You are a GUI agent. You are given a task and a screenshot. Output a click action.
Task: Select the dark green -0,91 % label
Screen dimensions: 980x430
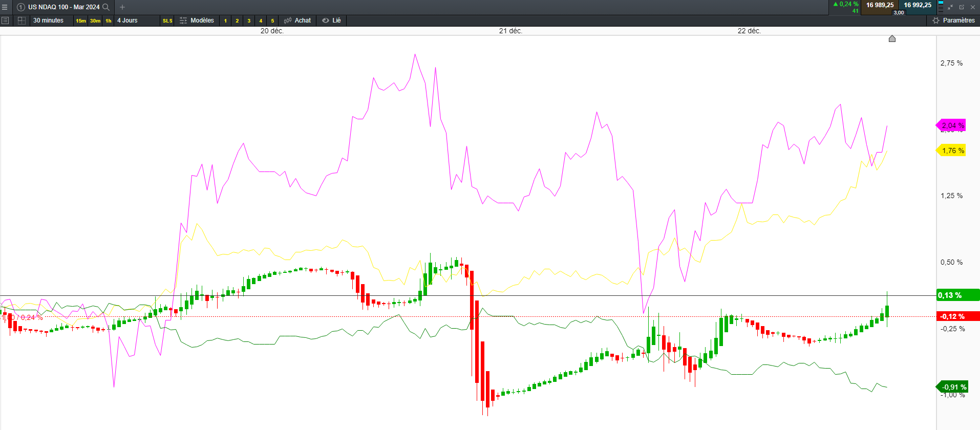pyautogui.click(x=952, y=387)
